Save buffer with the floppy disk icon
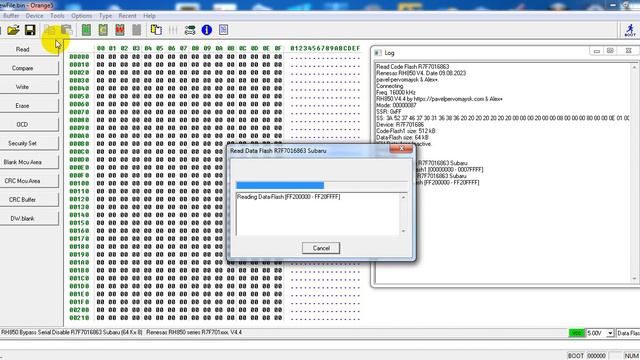 point(30,30)
